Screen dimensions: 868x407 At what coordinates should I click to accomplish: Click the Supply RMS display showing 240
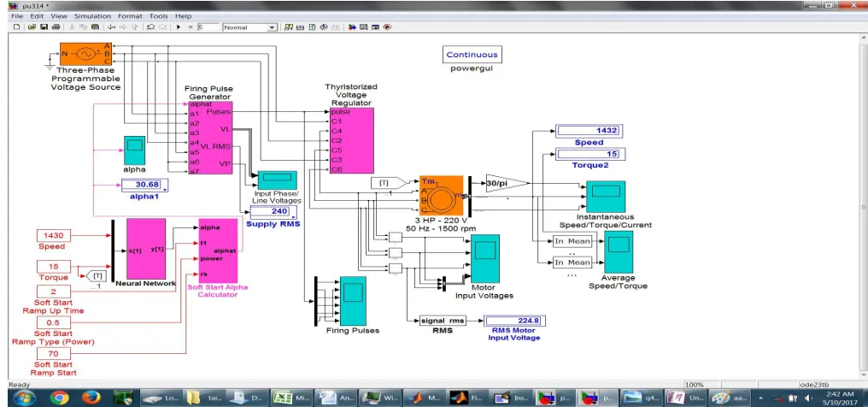click(x=273, y=212)
